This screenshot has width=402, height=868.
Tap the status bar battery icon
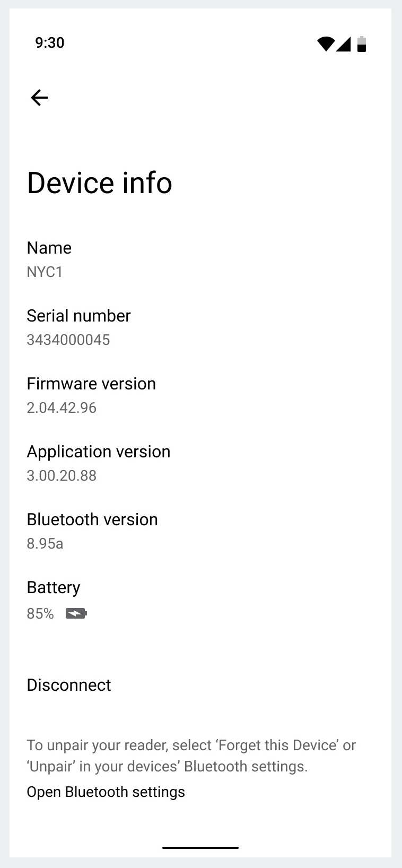362,44
